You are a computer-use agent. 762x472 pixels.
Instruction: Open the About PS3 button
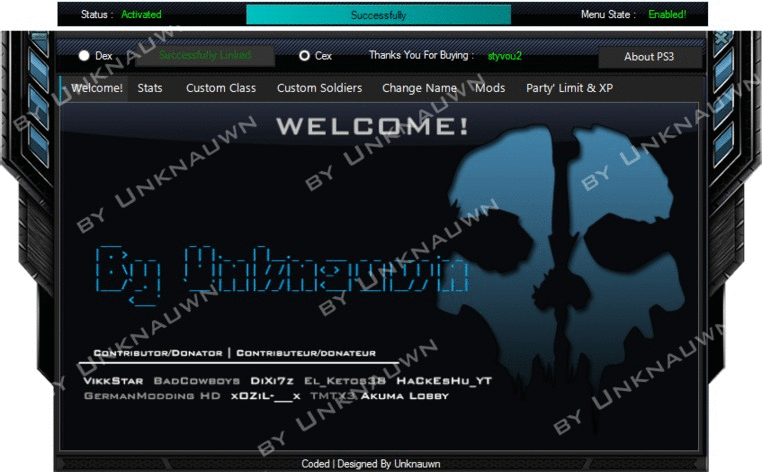649,57
